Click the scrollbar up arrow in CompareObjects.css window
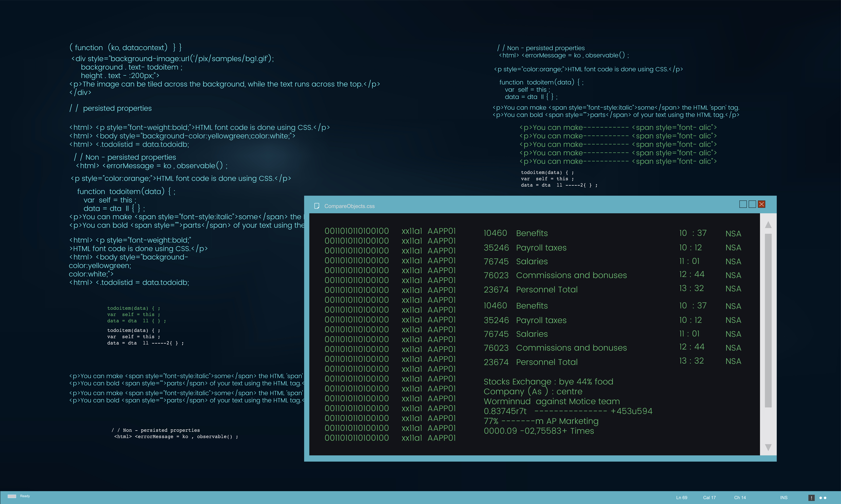 tap(769, 224)
